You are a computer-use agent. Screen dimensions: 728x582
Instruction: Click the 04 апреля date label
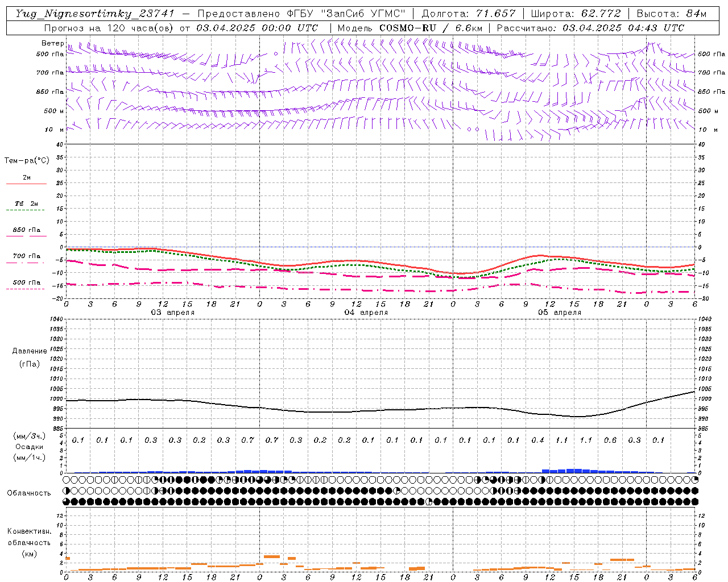(x=366, y=313)
